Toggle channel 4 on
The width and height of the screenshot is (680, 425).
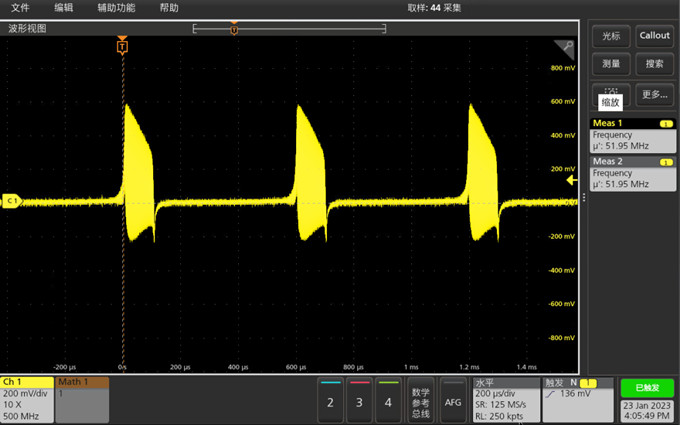(x=389, y=400)
